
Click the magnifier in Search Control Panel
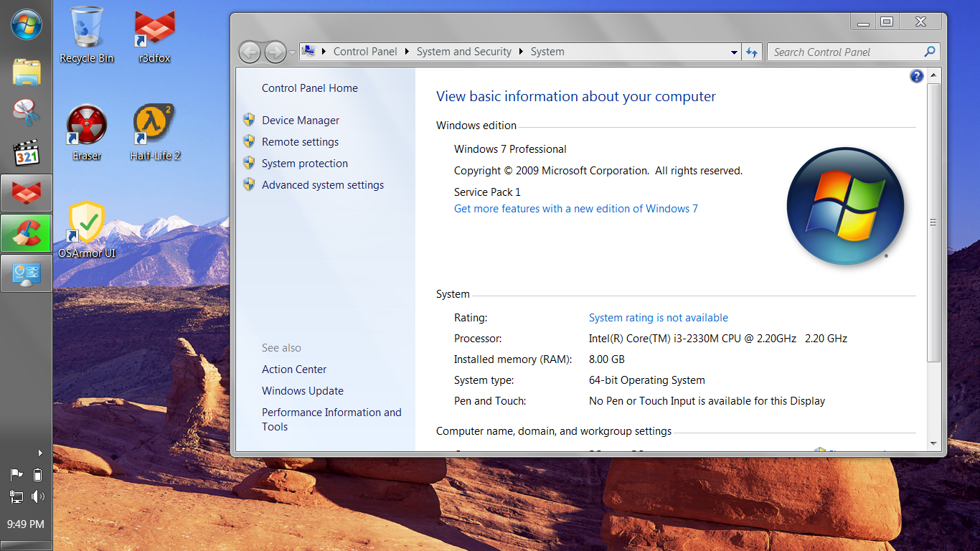pos(930,52)
